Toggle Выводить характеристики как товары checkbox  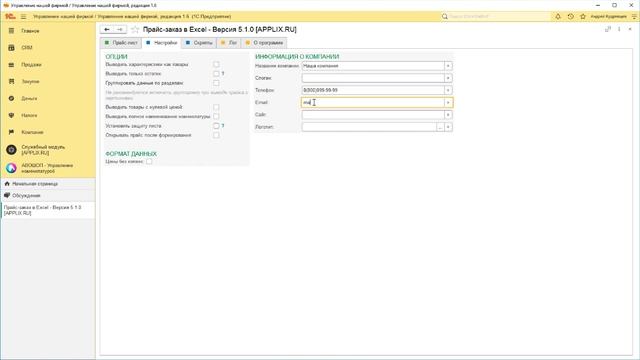click(216, 64)
